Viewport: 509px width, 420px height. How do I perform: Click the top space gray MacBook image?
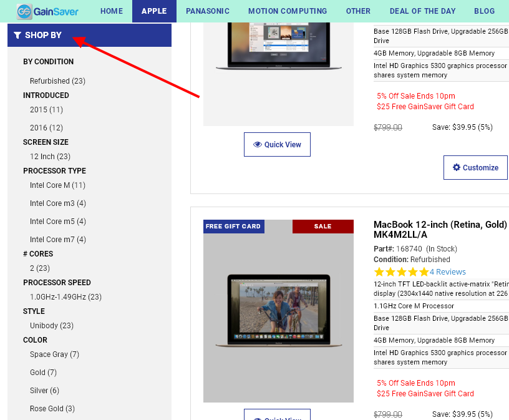[279, 74]
